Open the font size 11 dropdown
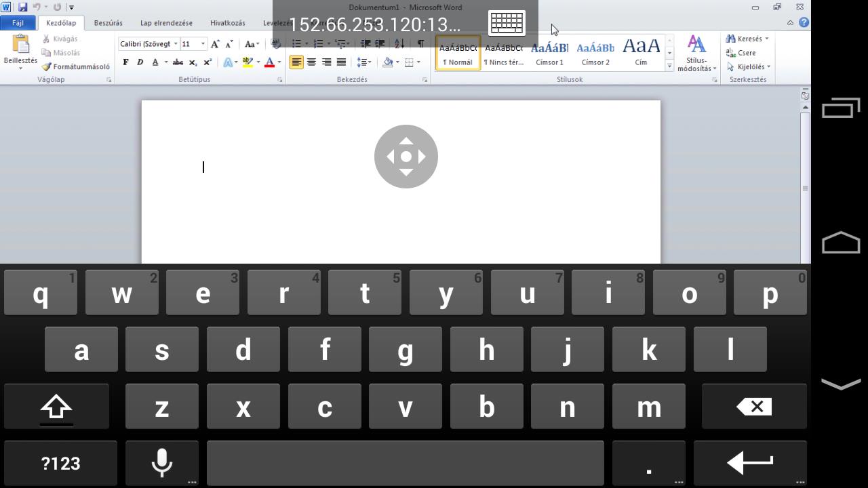This screenshot has height=488, width=868. pos(202,44)
